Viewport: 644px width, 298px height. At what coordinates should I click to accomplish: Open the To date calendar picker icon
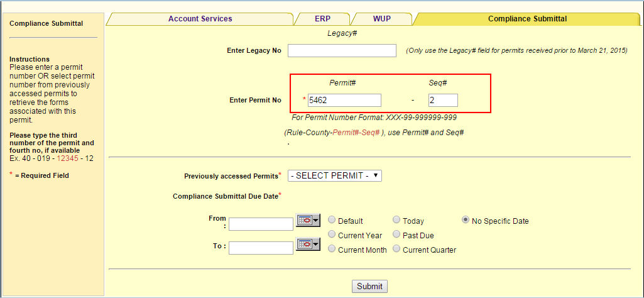coord(308,245)
